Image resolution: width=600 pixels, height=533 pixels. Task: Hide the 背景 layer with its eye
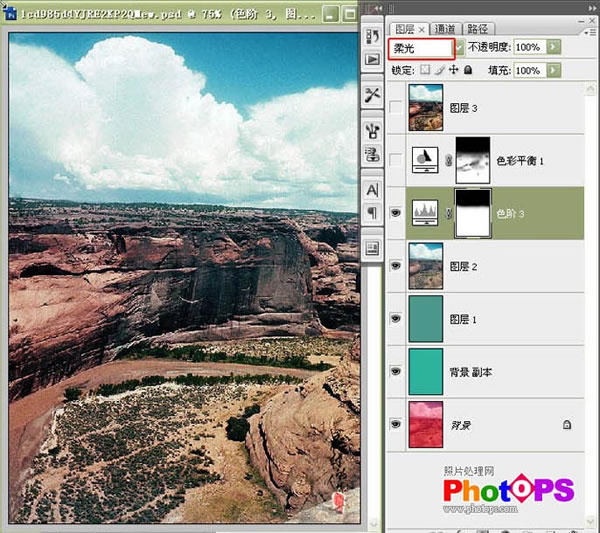coord(396,424)
